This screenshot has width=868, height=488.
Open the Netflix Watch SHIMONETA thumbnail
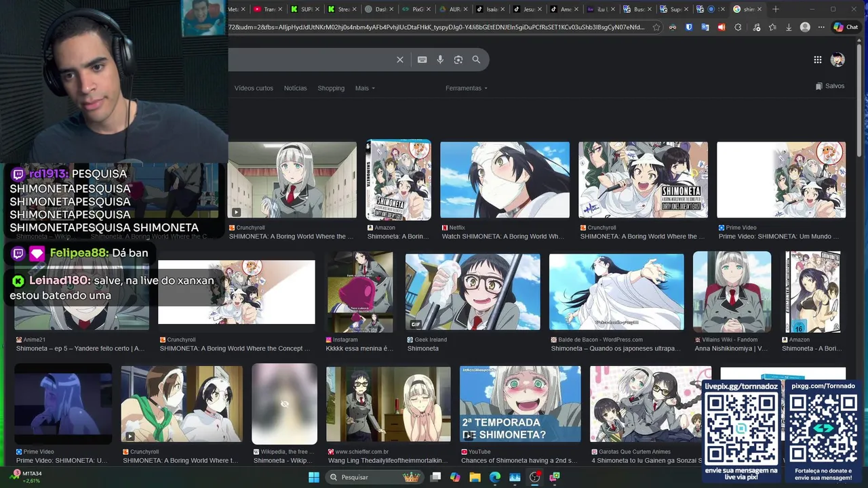pos(505,180)
